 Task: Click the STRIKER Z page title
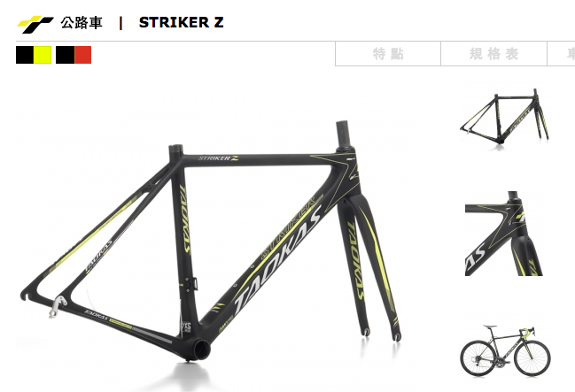coord(181,23)
